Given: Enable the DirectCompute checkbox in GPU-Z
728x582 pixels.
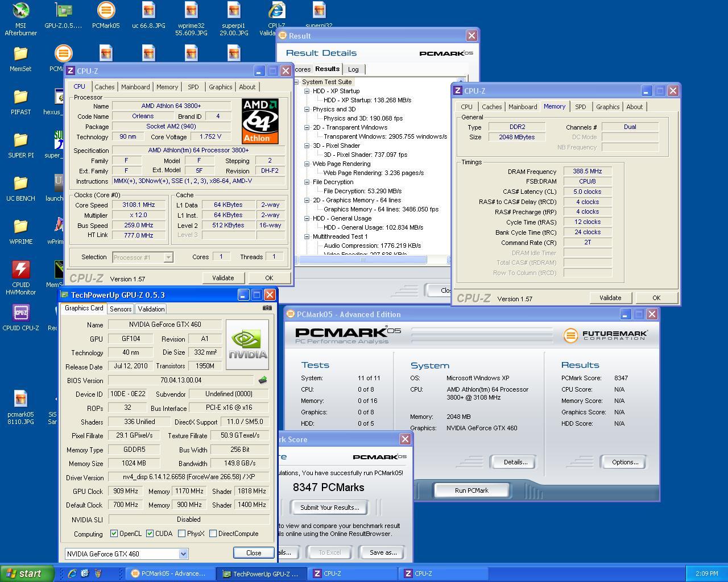Looking at the screenshot, I should tap(213, 534).
